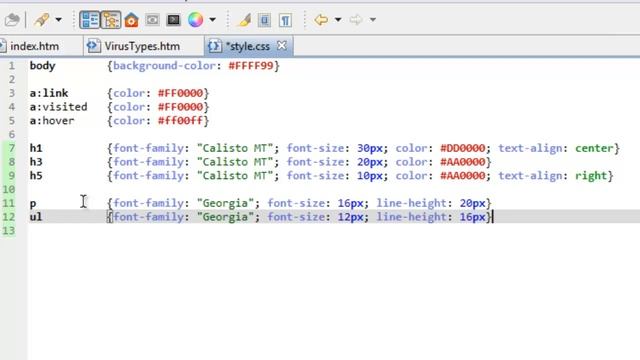
Task: Click the orange home icon
Action: pos(131,20)
